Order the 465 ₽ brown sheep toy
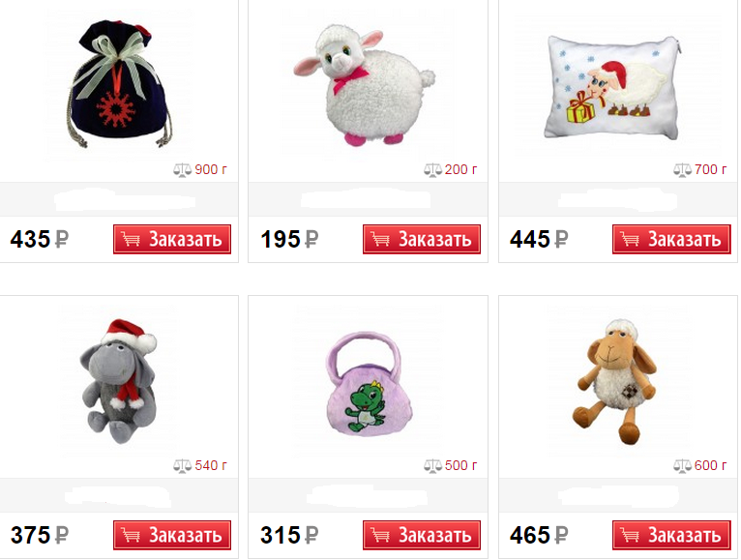The height and width of the screenshot is (560, 741). click(x=671, y=535)
